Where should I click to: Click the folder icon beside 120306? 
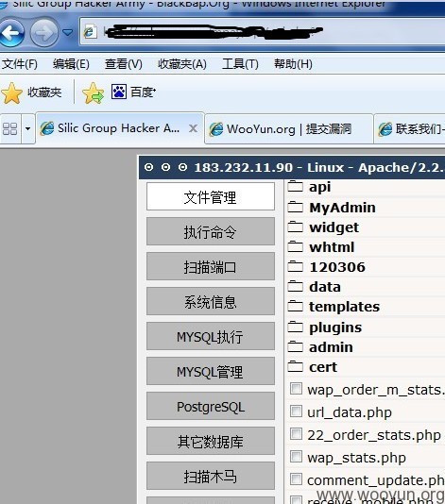coord(295,267)
